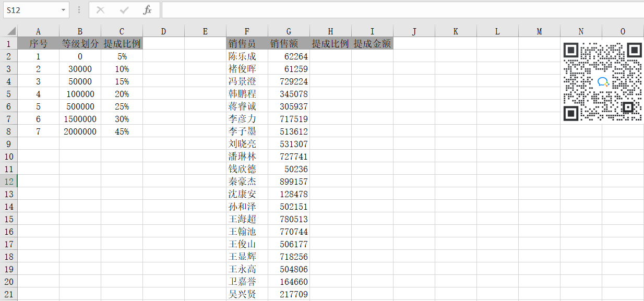This screenshot has width=644, height=301.
Task: Click sales amount cell 62264
Action: (289, 56)
